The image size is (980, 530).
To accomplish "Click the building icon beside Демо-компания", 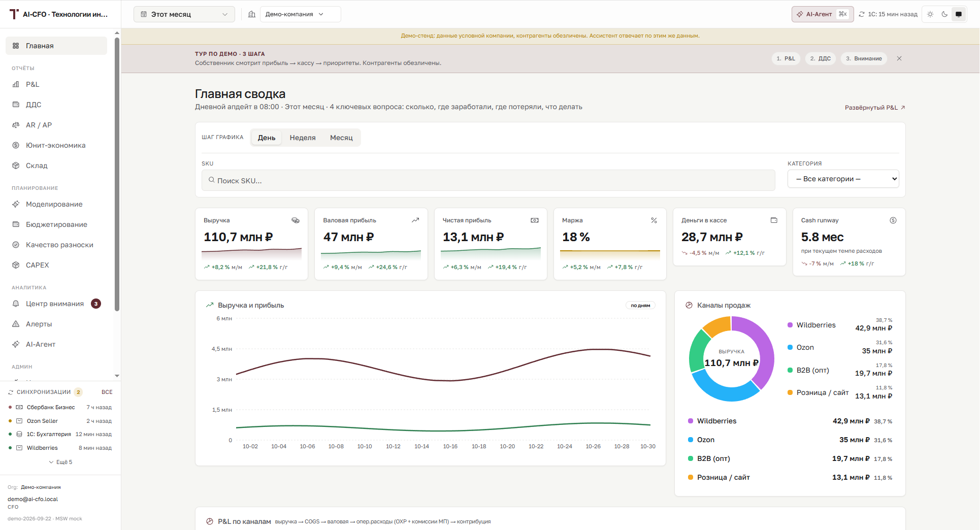I will 252,14.
